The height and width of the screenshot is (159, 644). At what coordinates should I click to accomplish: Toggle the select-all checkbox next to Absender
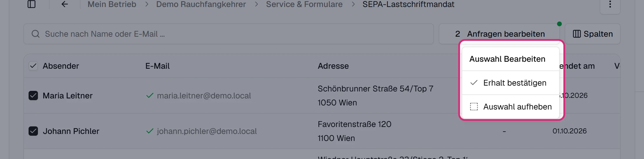click(33, 66)
